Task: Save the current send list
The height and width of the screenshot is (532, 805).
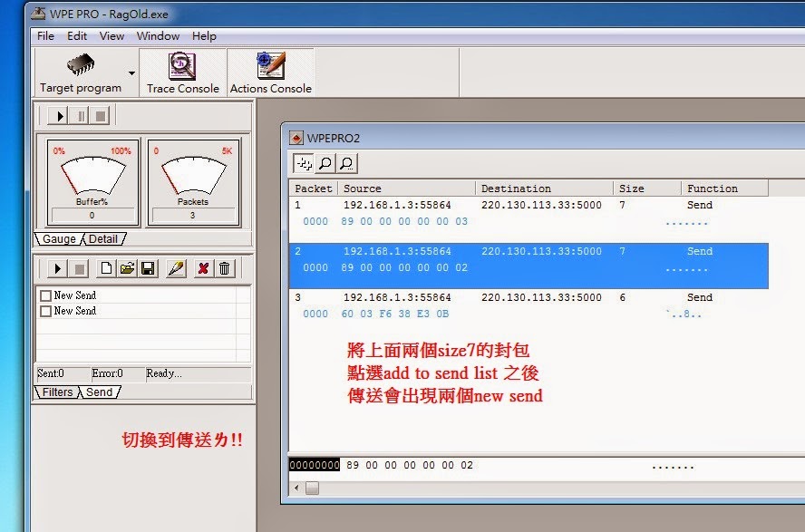Action: [x=148, y=267]
